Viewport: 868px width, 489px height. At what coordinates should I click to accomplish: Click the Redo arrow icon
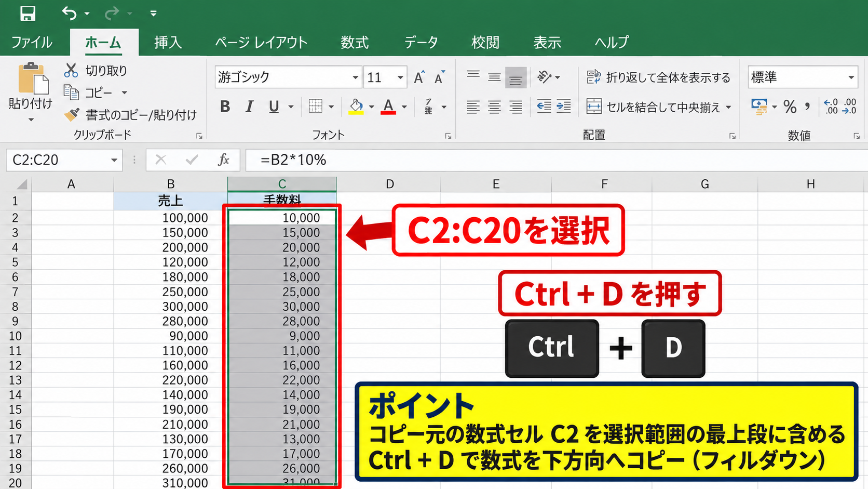[112, 13]
